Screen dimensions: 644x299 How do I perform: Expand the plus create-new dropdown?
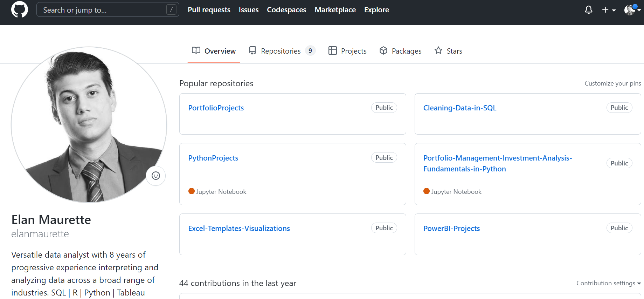[x=609, y=10]
